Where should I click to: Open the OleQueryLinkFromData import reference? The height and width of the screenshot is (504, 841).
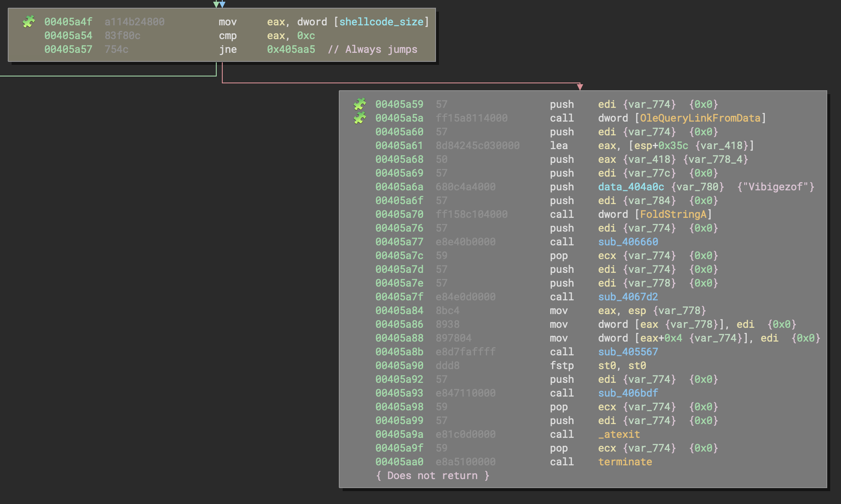point(700,118)
